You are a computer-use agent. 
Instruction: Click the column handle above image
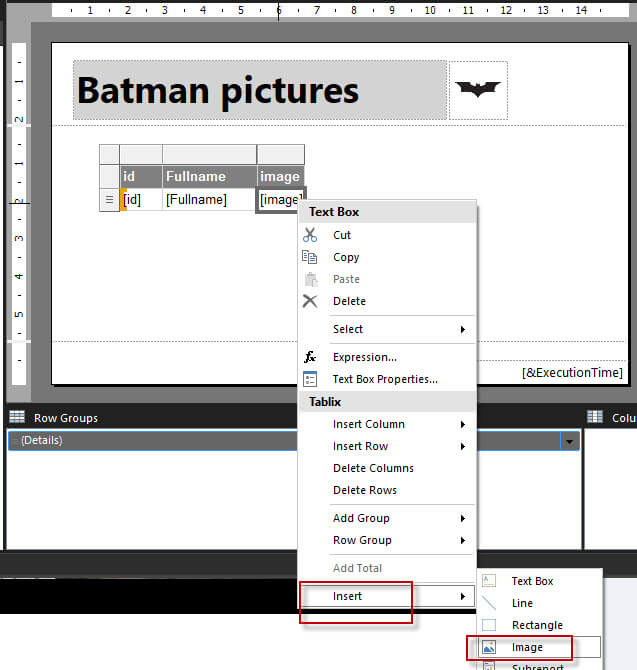(281, 154)
